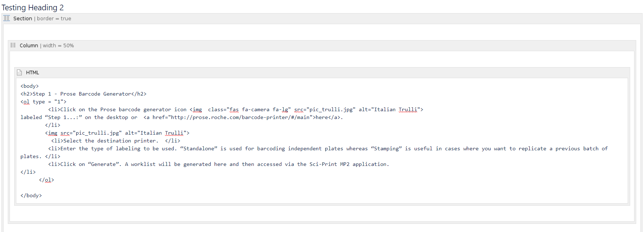Click 'plates. </li>' wrapped line
This screenshot has height=232, width=644.
pyautogui.click(x=40, y=156)
